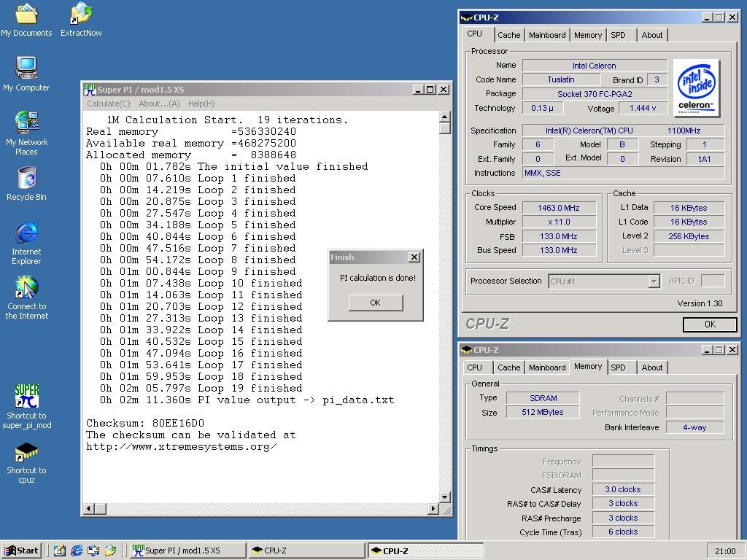Select Shortcut to cpuz icon
Image resolution: width=747 pixels, height=560 pixels.
(26, 463)
